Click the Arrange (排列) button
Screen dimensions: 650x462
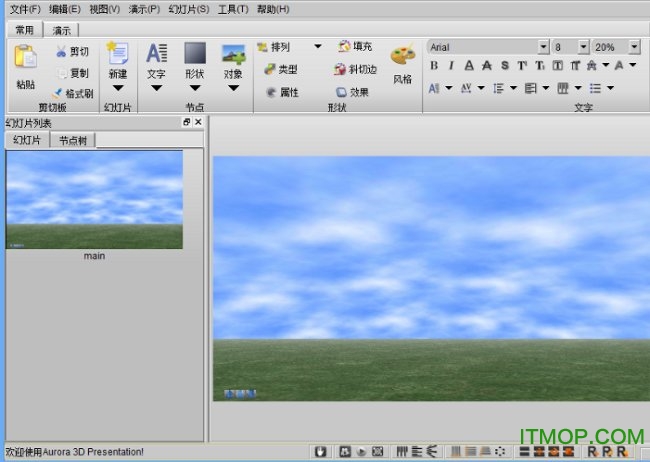coord(274,47)
